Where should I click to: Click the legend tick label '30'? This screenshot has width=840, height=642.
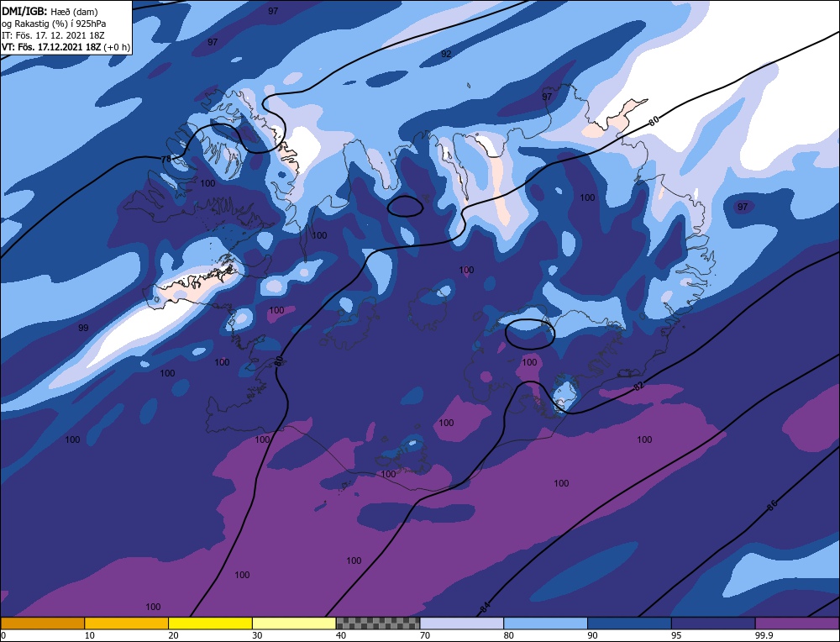[257, 635]
